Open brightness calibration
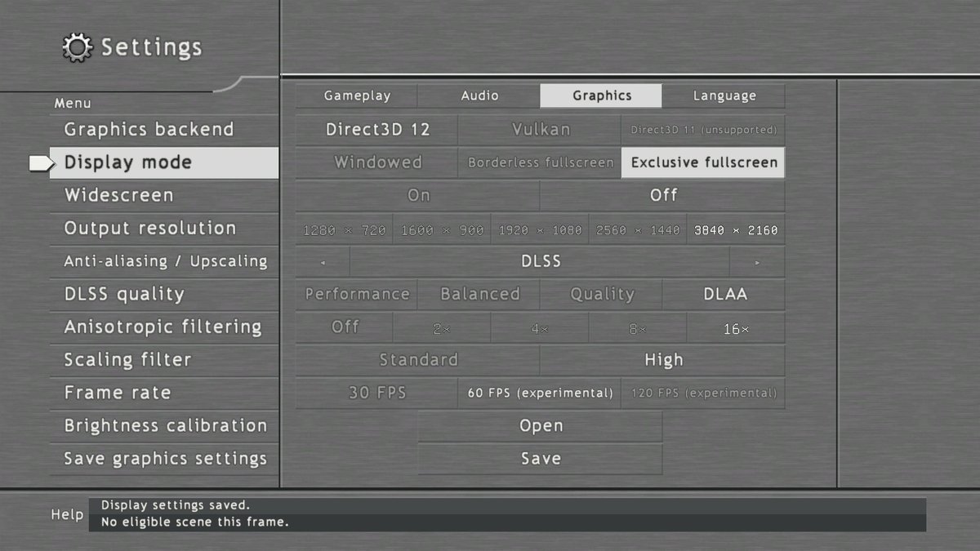This screenshot has width=980, height=551. click(541, 426)
